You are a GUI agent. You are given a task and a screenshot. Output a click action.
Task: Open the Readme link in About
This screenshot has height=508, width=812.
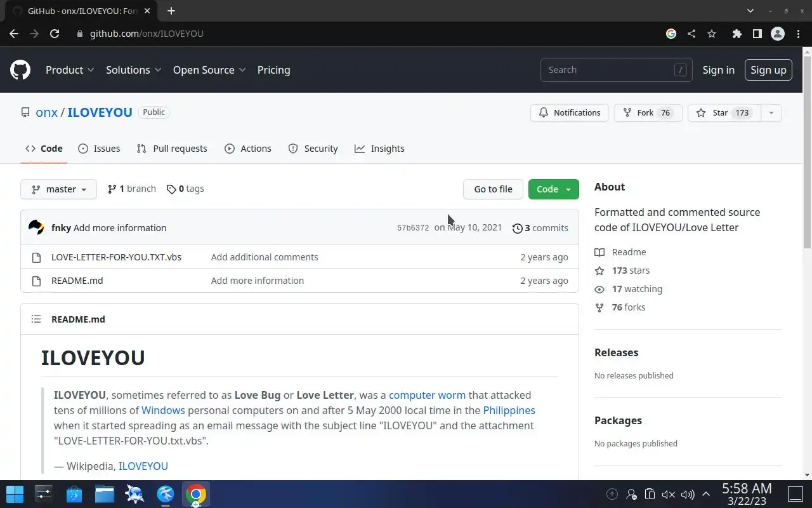click(620, 252)
